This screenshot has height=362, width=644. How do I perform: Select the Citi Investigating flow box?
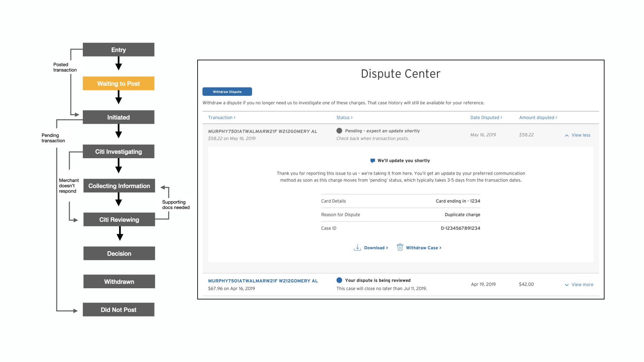coord(118,152)
